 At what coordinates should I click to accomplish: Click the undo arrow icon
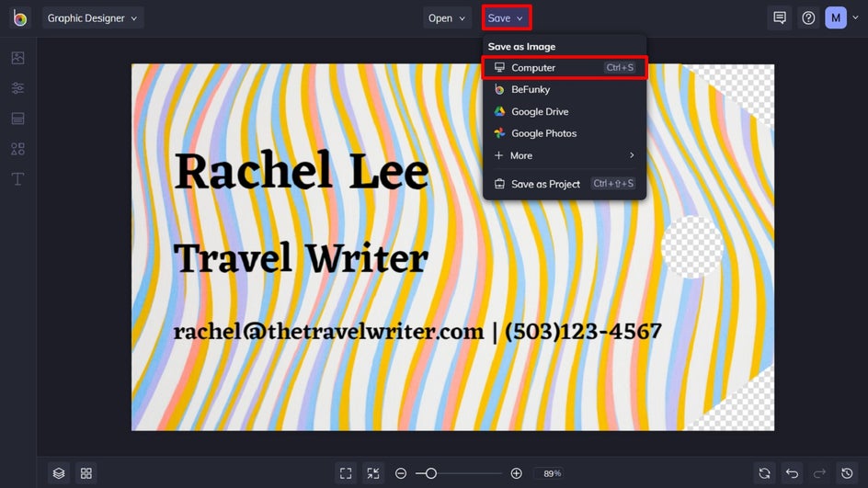tap(792, 473)
